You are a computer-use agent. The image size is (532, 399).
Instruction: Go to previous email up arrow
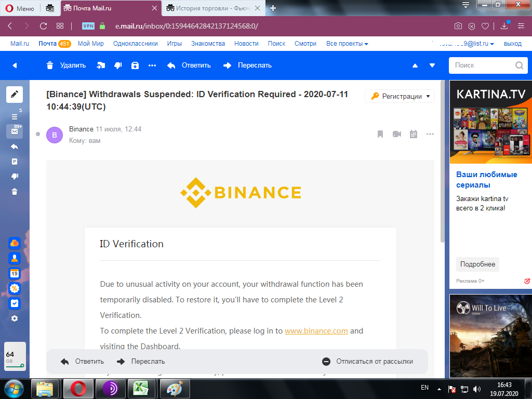[415, 65]
